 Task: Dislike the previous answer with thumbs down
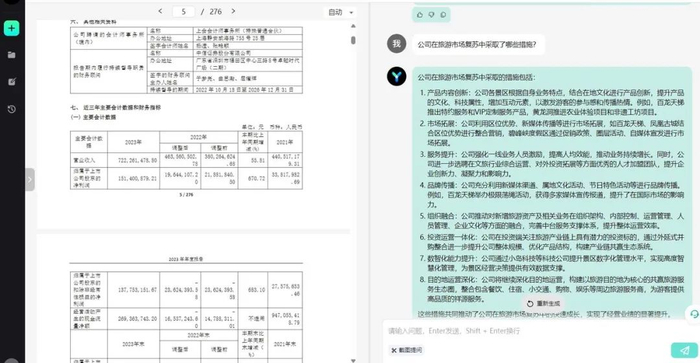[431, 15]
